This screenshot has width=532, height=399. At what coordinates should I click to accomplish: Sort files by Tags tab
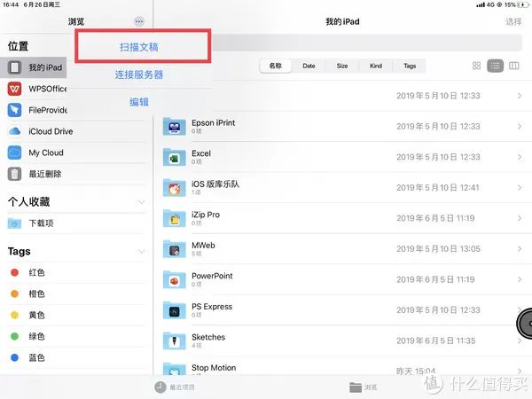[x=410, y=66]
